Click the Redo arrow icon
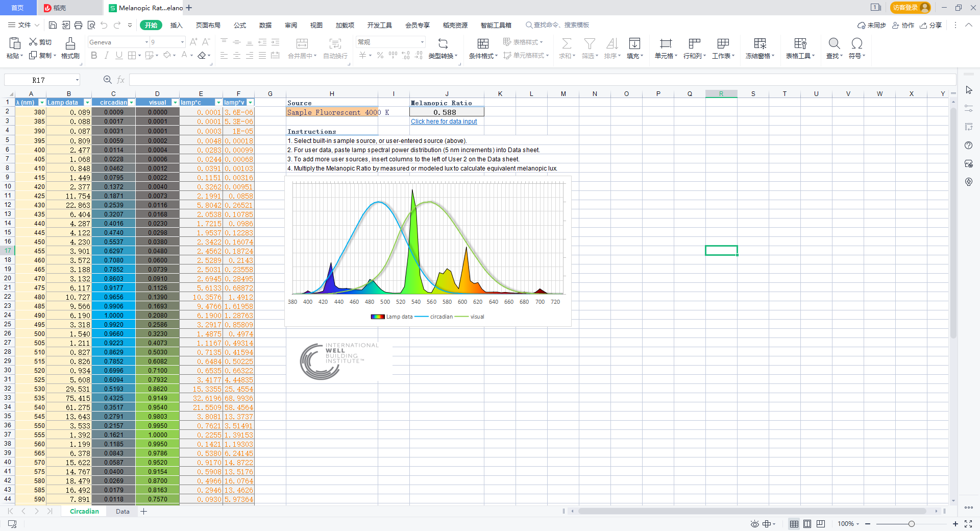The height and width of the screenshot is (531, 980). pos(117,25)
